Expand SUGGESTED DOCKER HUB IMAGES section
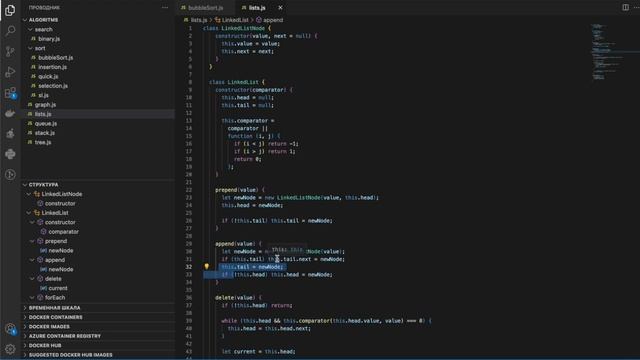640x360 pixels. point(98,354)
